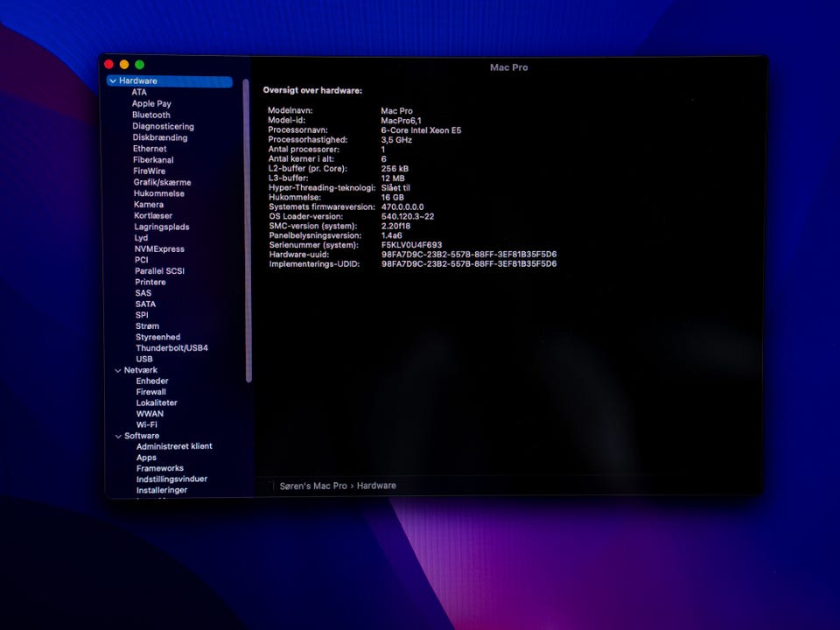Select Parallel SCSI in the sidebar
Viewport: 840px width, 630px height.
(159, 271)
